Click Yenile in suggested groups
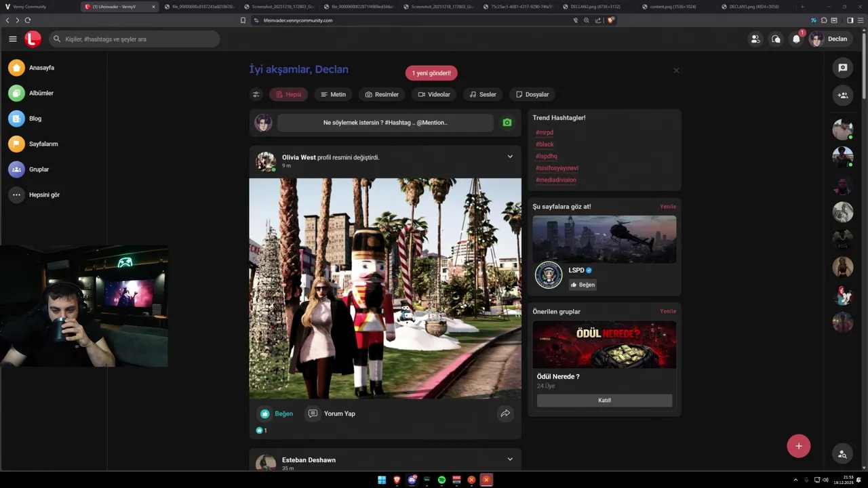 pos(668,311)
